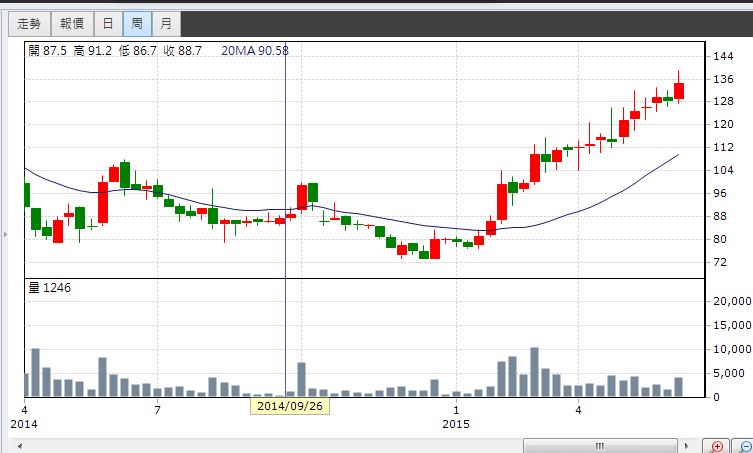Select the 周 weekly chart period
The height and width of the screenshot is (453, 753).
(137, 23)
